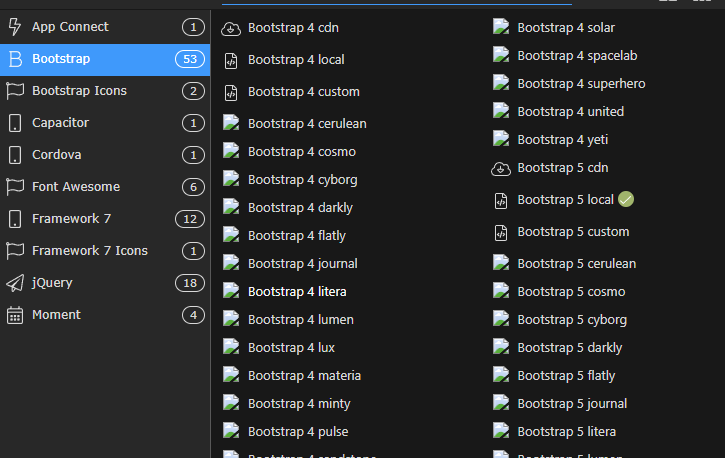Pick Bootstrap 4 journal theme
725x458 pixels.
303,263
